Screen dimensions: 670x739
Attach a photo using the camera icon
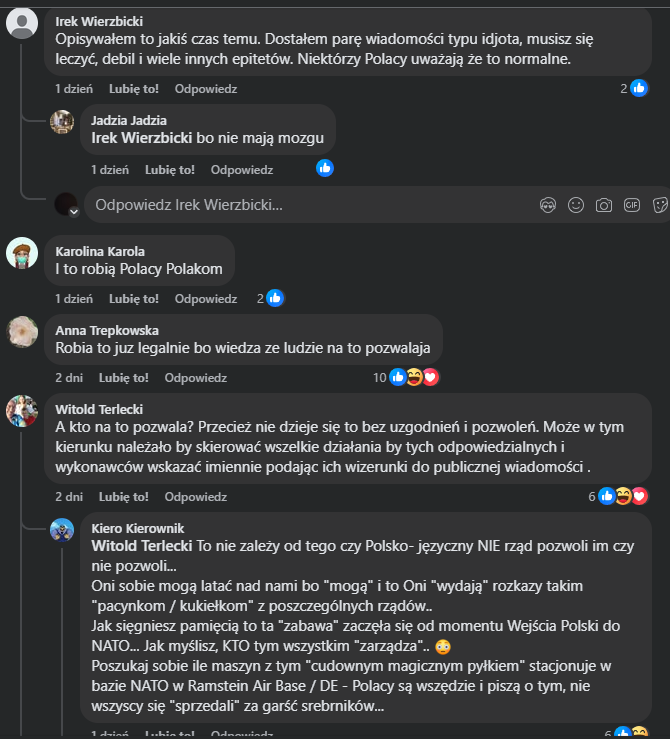pos(603,205)
